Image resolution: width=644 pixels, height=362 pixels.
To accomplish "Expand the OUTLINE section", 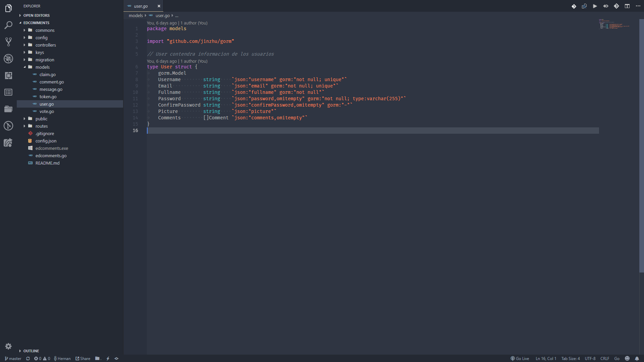I will coord(31,351).
